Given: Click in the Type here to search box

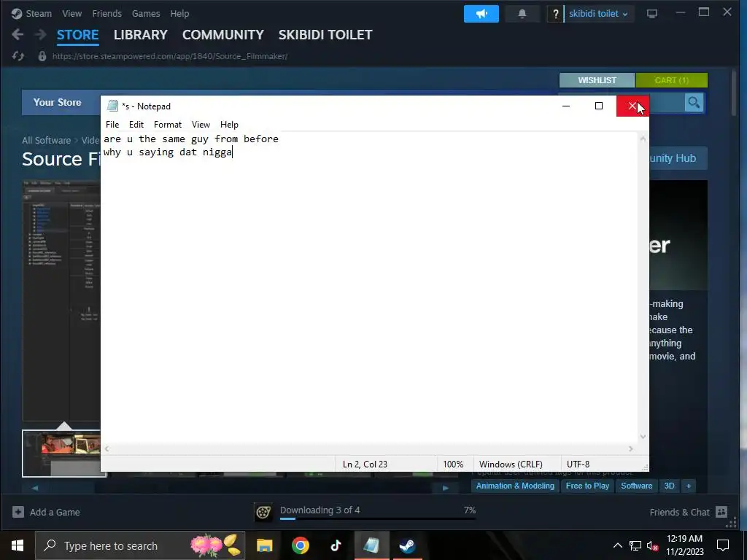Looking at the screenshot, I should [141, 545].
